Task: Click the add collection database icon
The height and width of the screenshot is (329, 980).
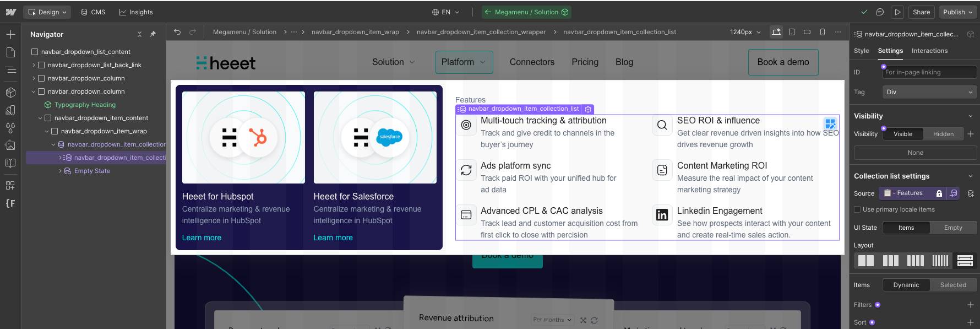Action: coord(971,193)
